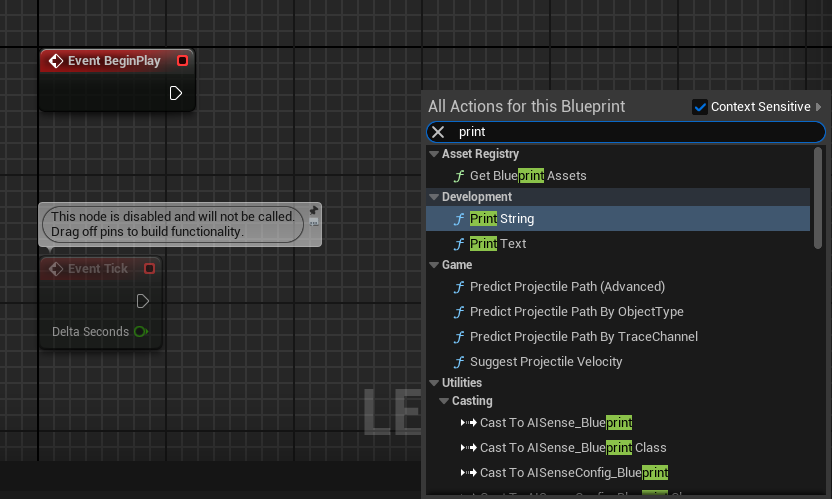The height and width of the screenshot is (499, 832).
Task: Click the red delegate pin on Event BeginPlay
Action: pyautogui.click(x=183, y=61)
